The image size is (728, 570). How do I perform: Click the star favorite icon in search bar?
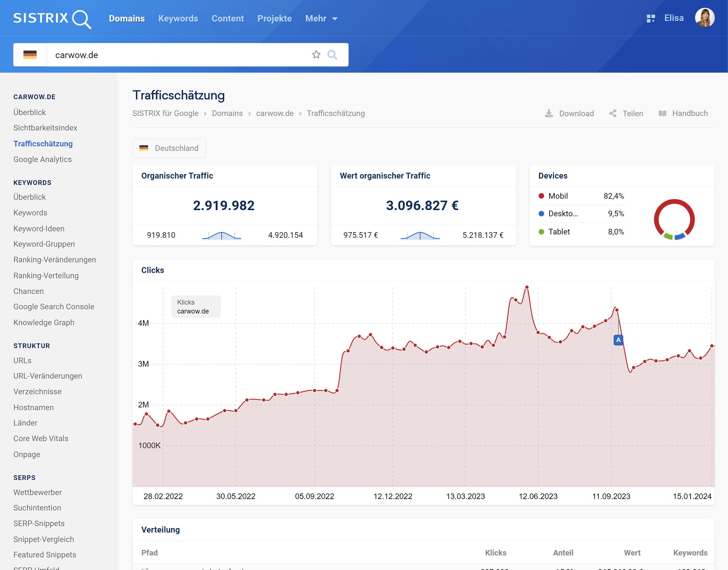tap(316, 55)
